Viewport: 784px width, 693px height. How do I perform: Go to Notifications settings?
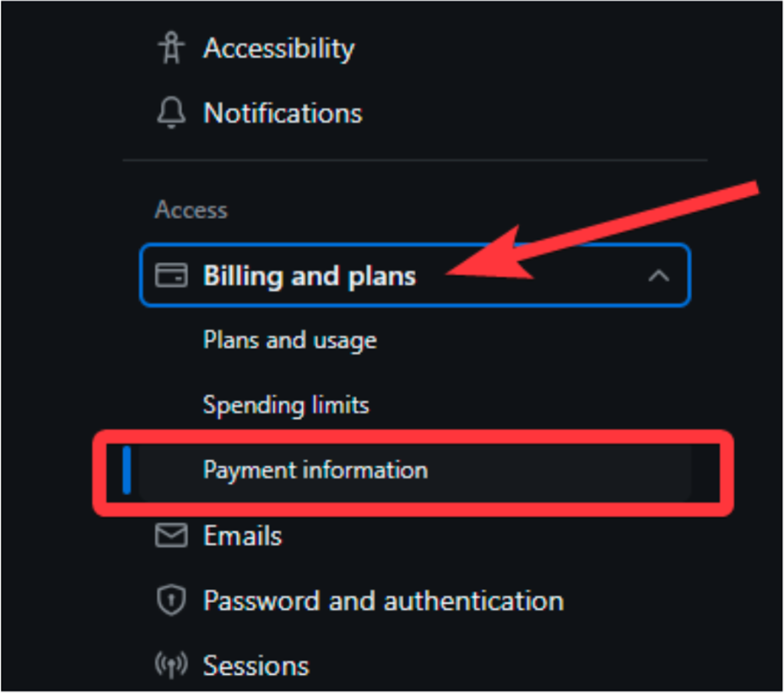click(x=283, y=113)
